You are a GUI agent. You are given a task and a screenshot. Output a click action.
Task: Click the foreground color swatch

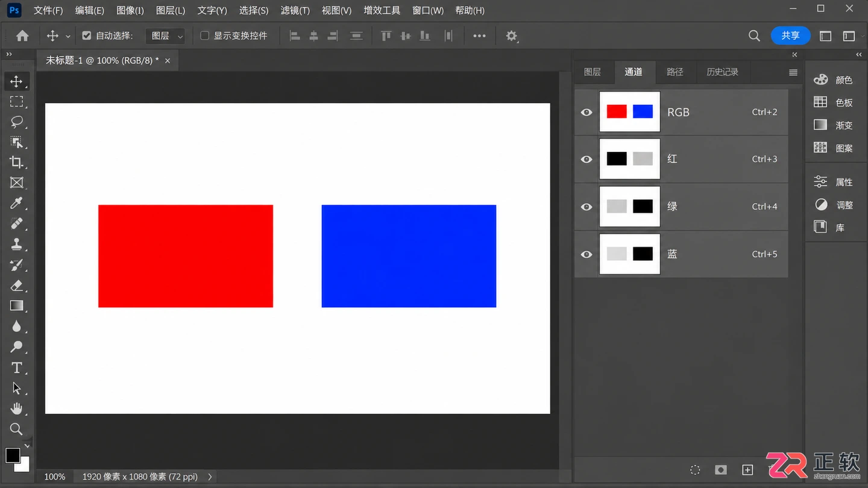click(13, 455)
